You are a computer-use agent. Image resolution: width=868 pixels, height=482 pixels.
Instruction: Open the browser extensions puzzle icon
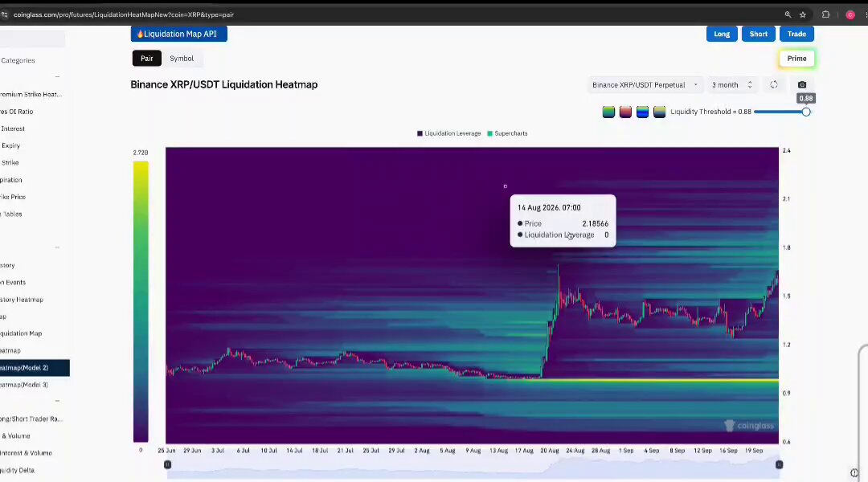(x=825, y=15)
